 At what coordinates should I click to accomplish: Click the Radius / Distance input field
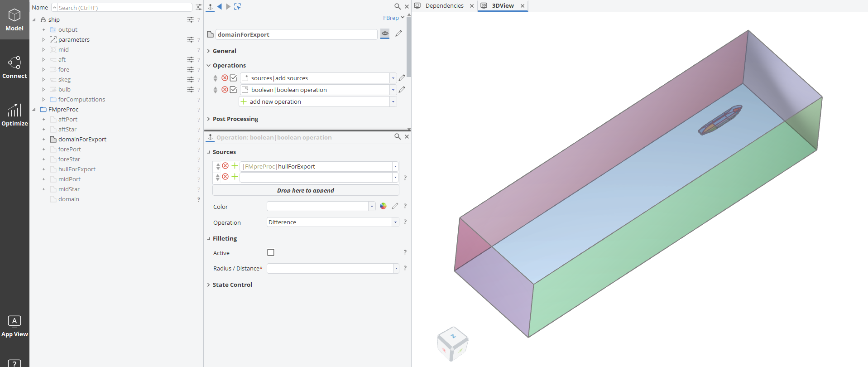pos(330,268)
